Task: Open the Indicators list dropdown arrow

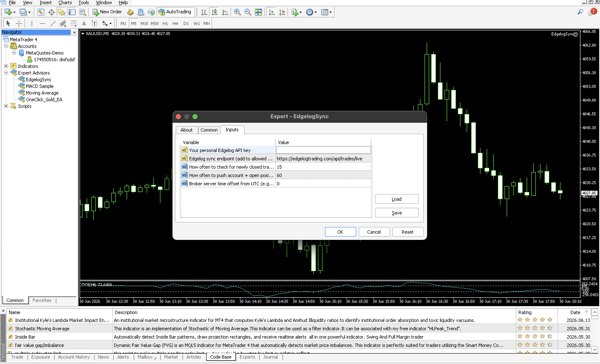Action: (301, 12)
